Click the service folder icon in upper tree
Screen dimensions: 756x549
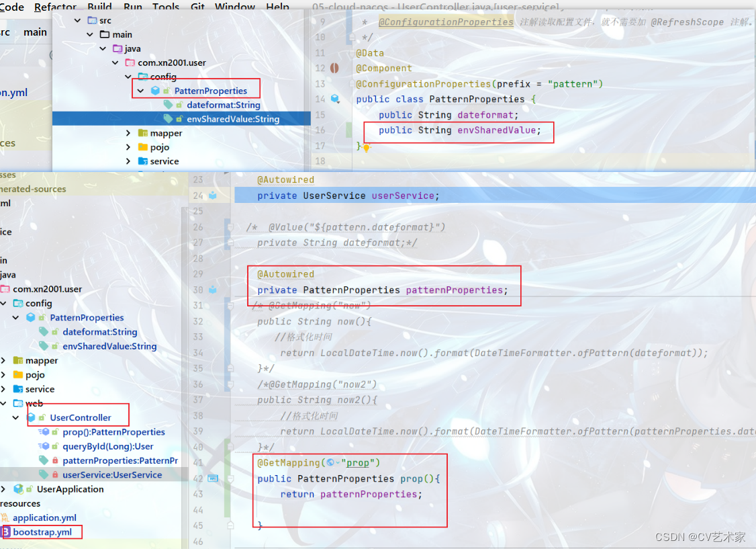click(143, 161)
